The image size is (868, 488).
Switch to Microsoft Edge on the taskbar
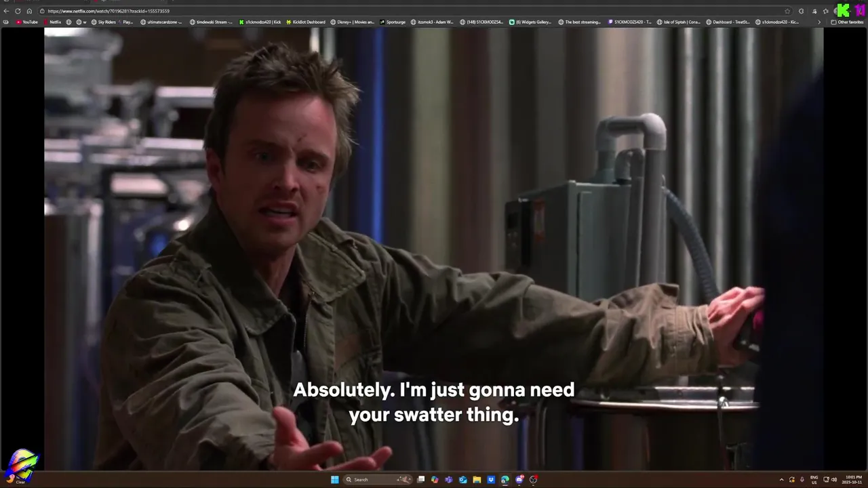(x=505, y=479)
